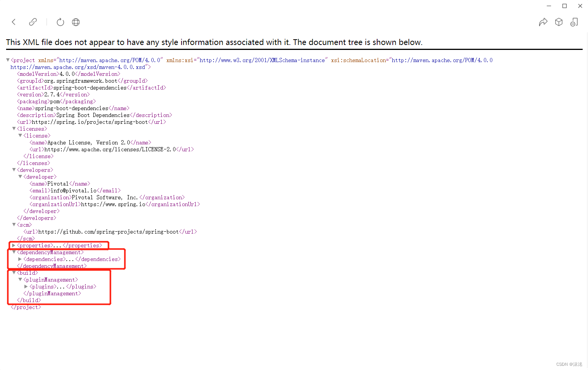Click the share icon top right

[543, 22]
